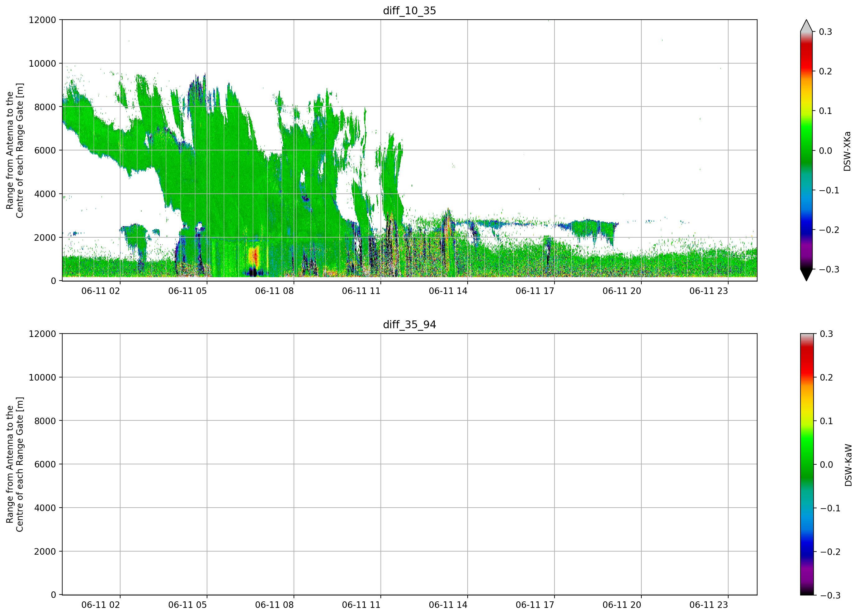859x616 pixels.
Task: Click the DSW-KaW colorbar gradient
Action: click(x=806, y=464)
